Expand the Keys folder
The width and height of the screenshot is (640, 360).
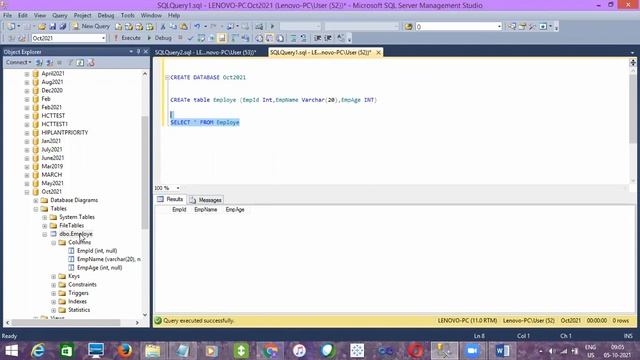click(54, 276)
